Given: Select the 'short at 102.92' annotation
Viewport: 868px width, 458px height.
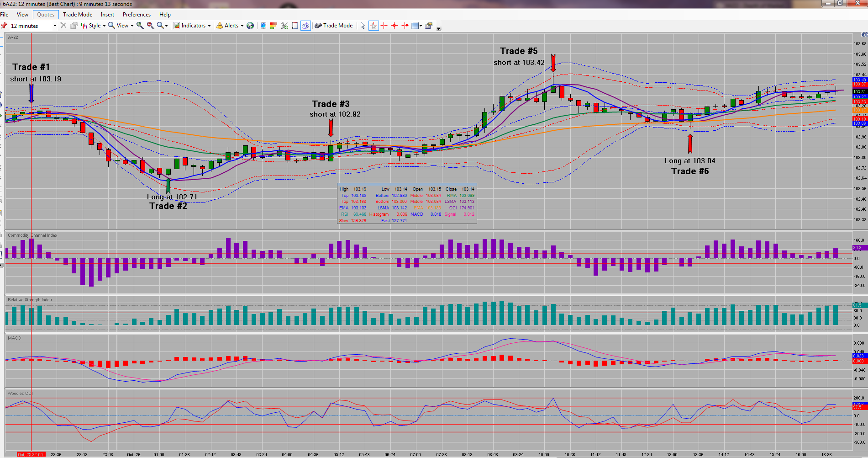Looking at the screenshot, I should point(335,114).
